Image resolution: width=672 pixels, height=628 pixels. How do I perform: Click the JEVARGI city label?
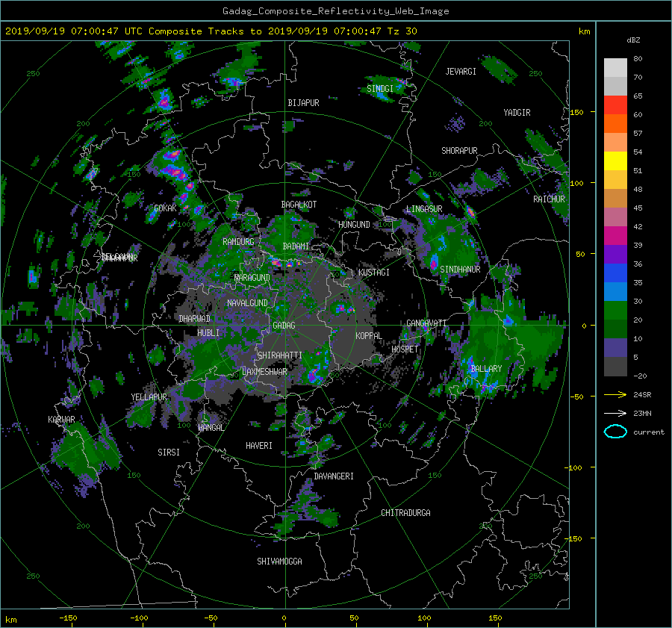461,71
